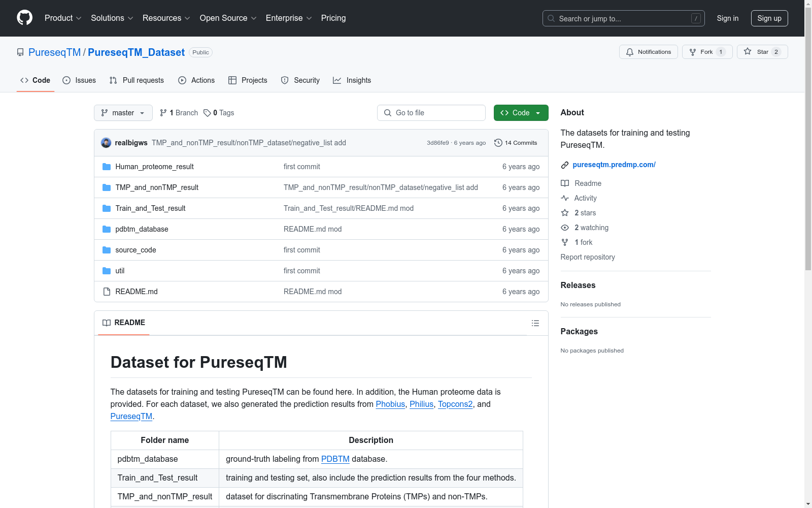Expand the master branch dropdown
Screen dimensions: 812x508
123,113
